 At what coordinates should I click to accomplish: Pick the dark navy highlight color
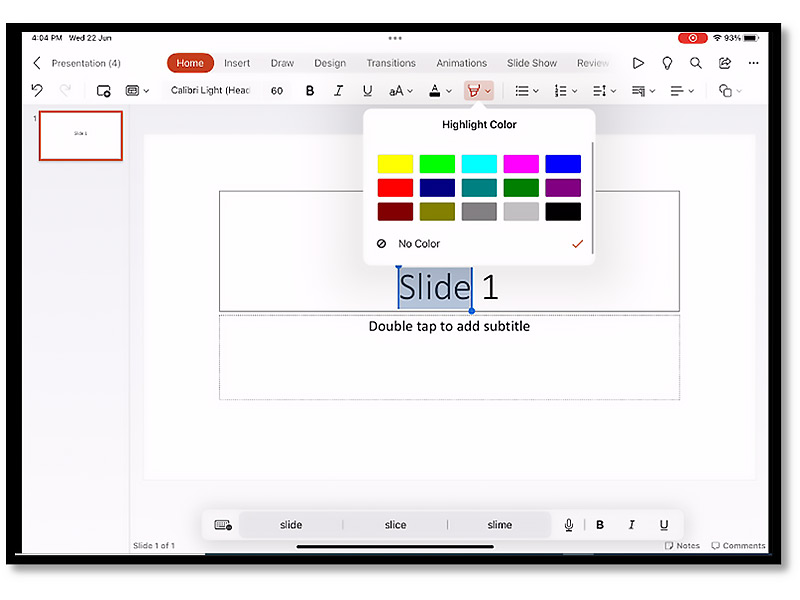(437, 188)
